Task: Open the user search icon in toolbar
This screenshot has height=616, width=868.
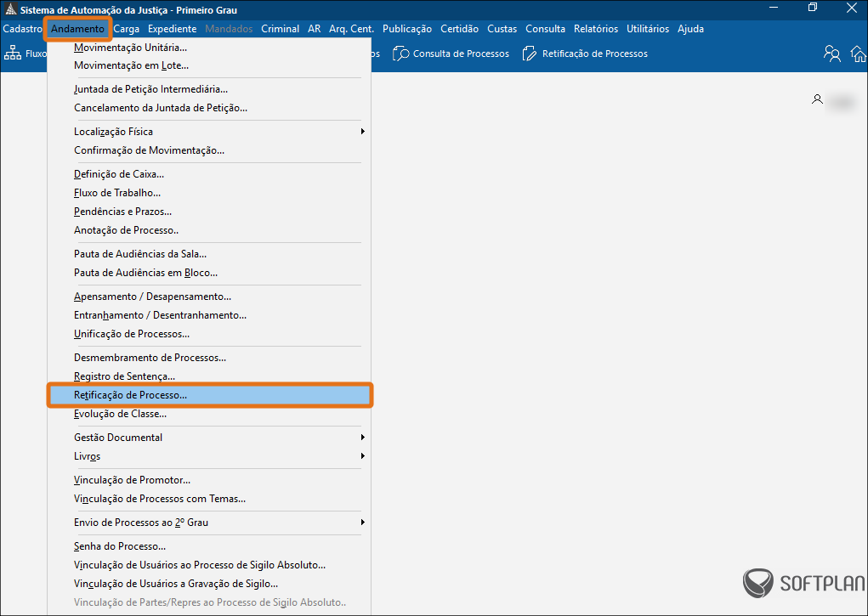Action: 832,54
